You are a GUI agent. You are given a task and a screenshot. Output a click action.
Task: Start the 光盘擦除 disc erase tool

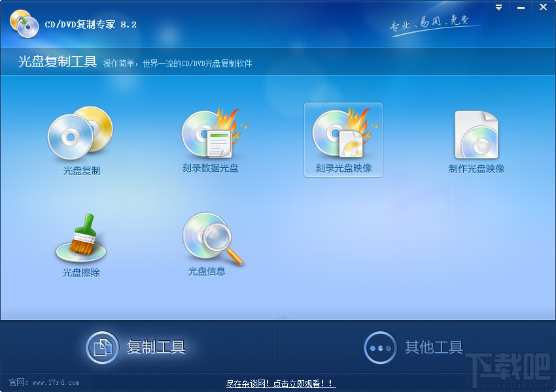(81, 244)
